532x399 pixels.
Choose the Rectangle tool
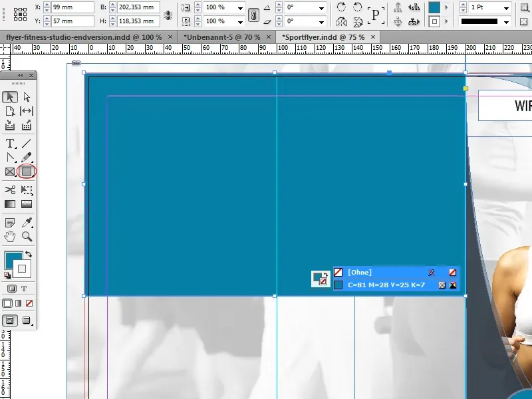[27, 172]
